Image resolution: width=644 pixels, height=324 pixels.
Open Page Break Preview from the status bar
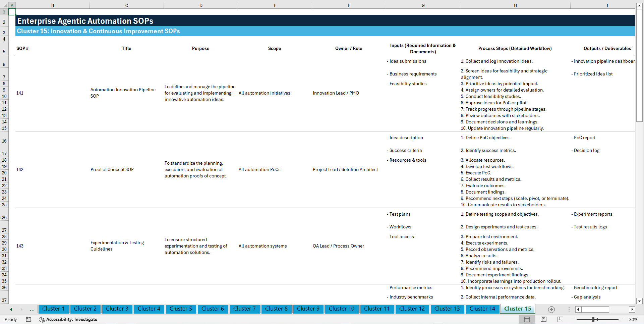pyautogui.click(x=560, y=319)
